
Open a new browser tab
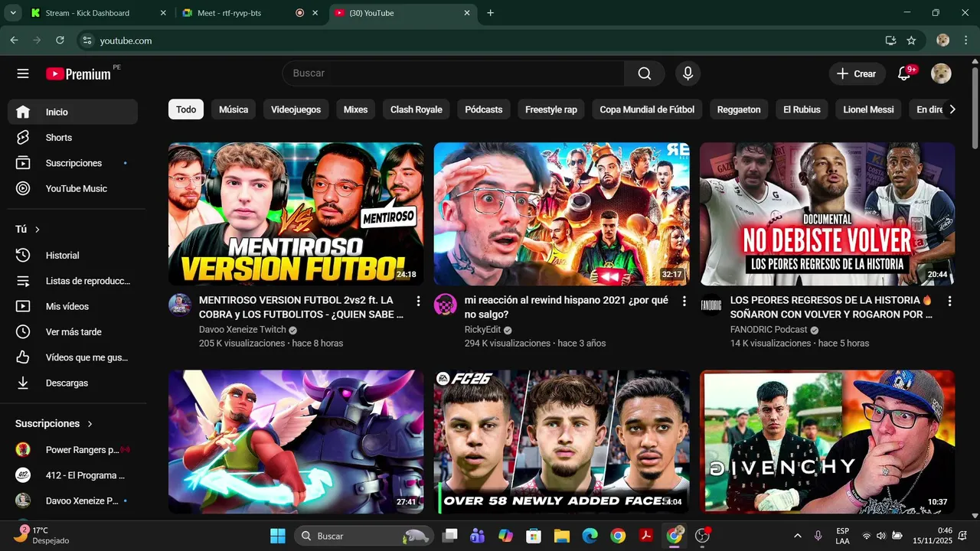(x=490, y=13)
